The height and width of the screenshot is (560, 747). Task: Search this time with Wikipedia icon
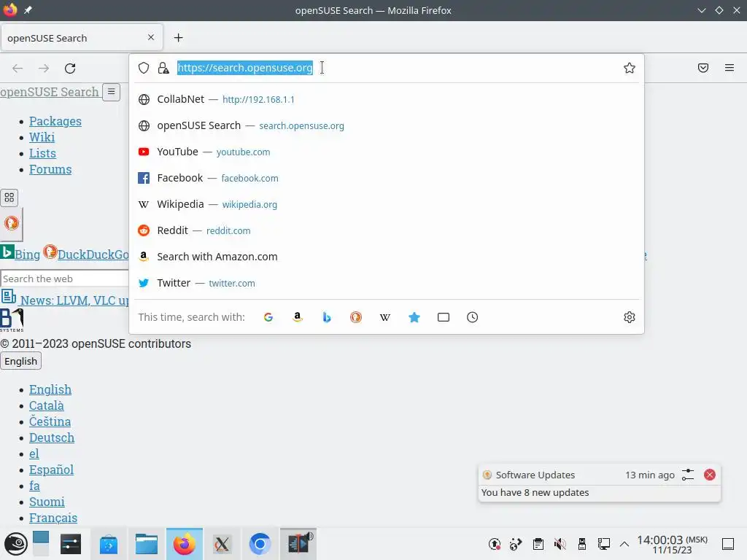coord(385,317)
